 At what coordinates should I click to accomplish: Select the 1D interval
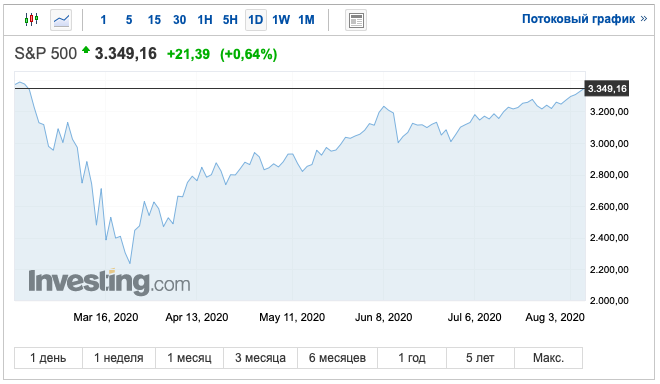click(255, 20)
